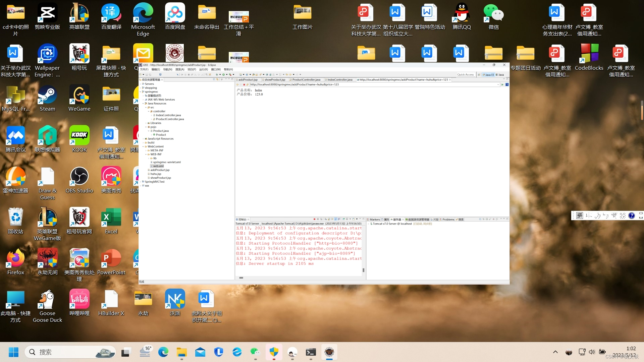Image resolution: width=644 pixels, height=362 pixels.
Task: Click the Run External Tools icon
Action: [x=230, y=74]
